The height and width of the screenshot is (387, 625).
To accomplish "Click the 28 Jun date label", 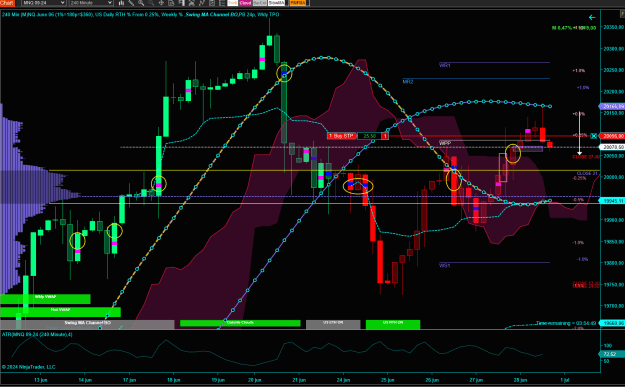I will (x=521, y=380).
